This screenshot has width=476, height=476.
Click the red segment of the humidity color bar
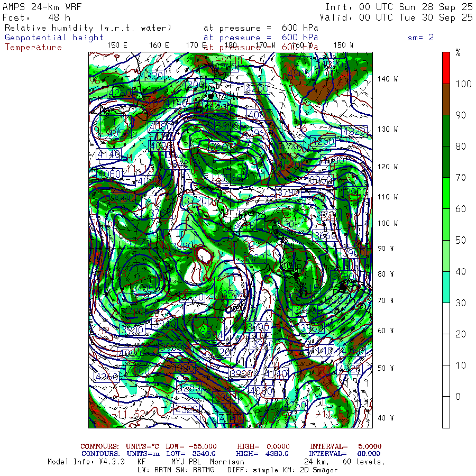pyautogui.click(x=446, y=68)
